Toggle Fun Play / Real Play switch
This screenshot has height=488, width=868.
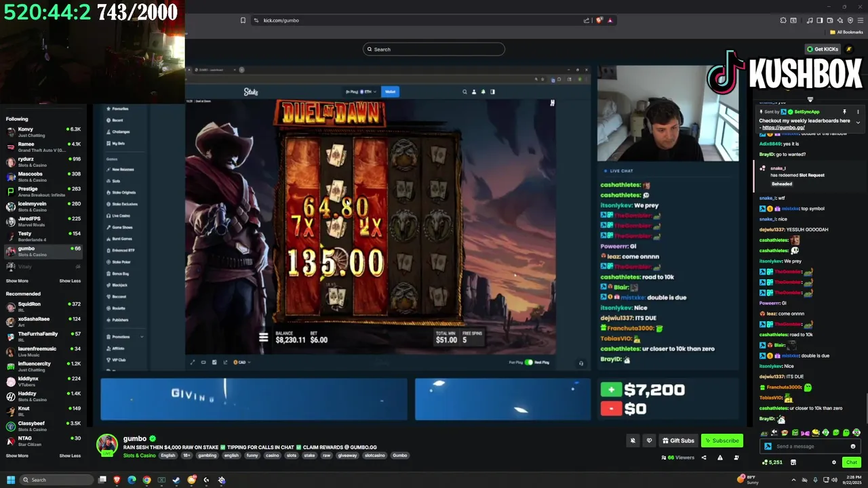coord(529,362)
